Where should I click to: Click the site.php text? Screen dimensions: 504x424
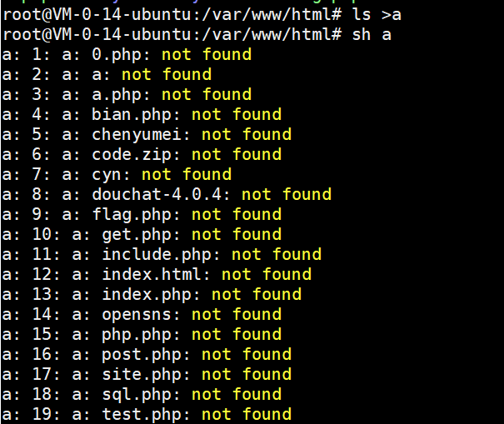click(142, 375)
